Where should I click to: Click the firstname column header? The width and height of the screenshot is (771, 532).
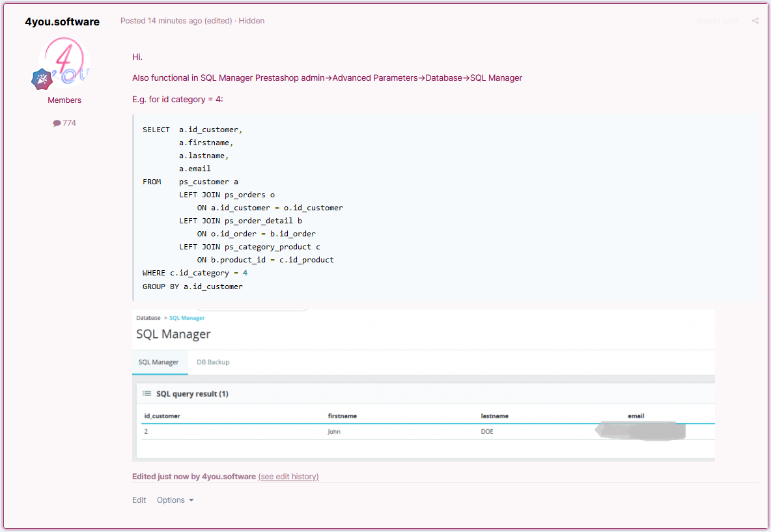coord(343,416)
